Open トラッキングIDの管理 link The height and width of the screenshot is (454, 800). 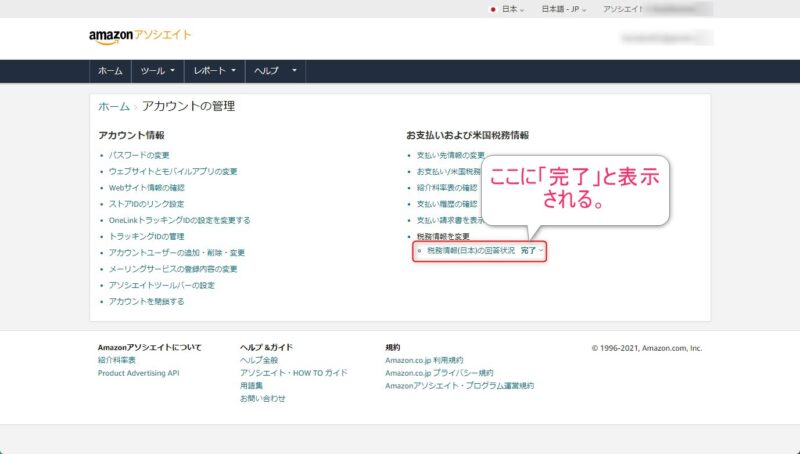pos(146,237)
